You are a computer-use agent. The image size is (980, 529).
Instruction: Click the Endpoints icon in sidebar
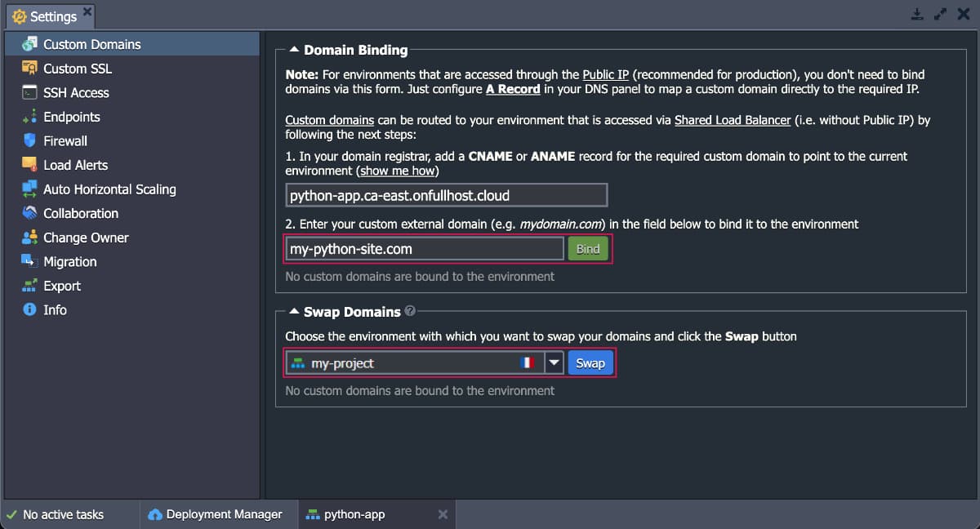[x=29, y=117]
